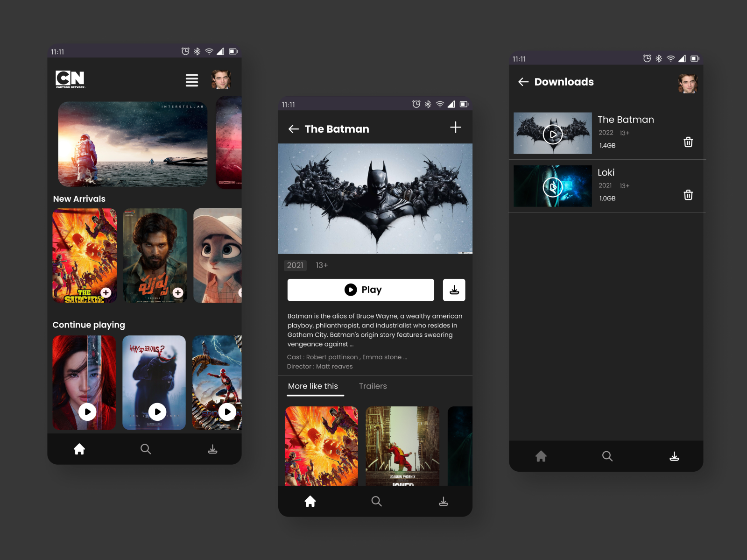Select the Home icon on Batman detail screen
Screen dimensions: 747x560
click(x=310, y=501)
